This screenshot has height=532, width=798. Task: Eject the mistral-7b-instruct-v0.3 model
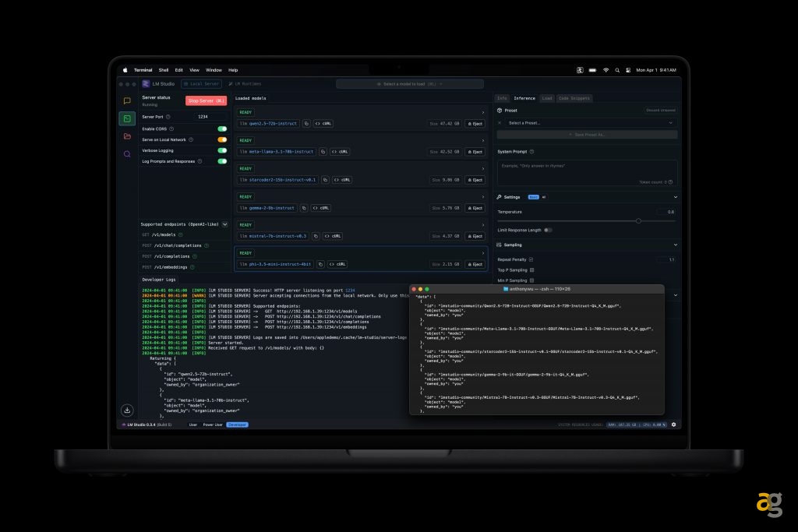click(x=475, y=236)
